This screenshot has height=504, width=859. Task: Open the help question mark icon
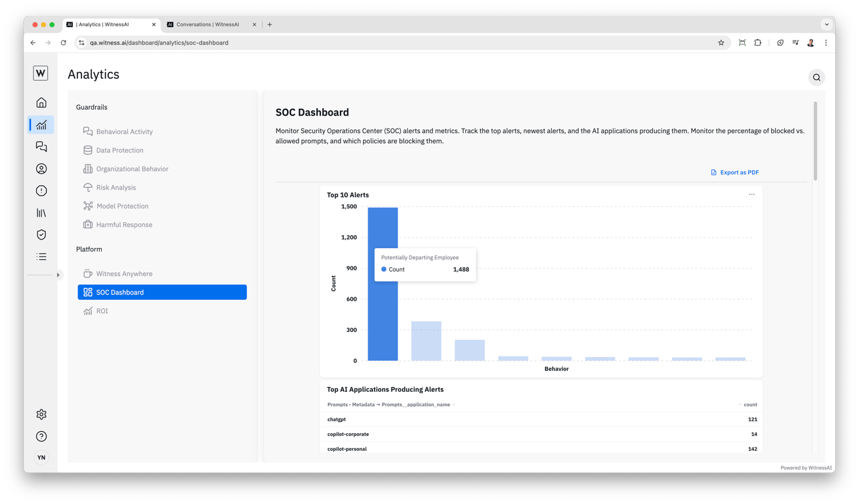coord(41,436)
